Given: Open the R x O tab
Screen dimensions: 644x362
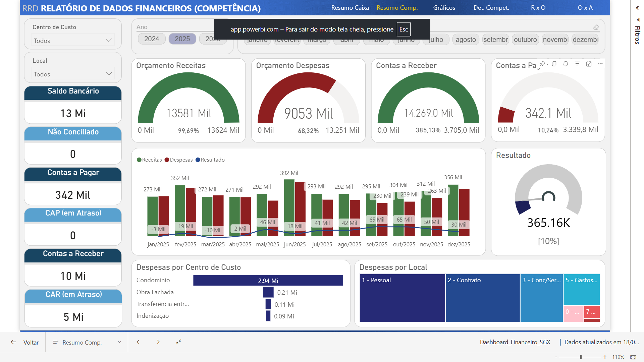Looking at the screenshot, I should (538, 8).
